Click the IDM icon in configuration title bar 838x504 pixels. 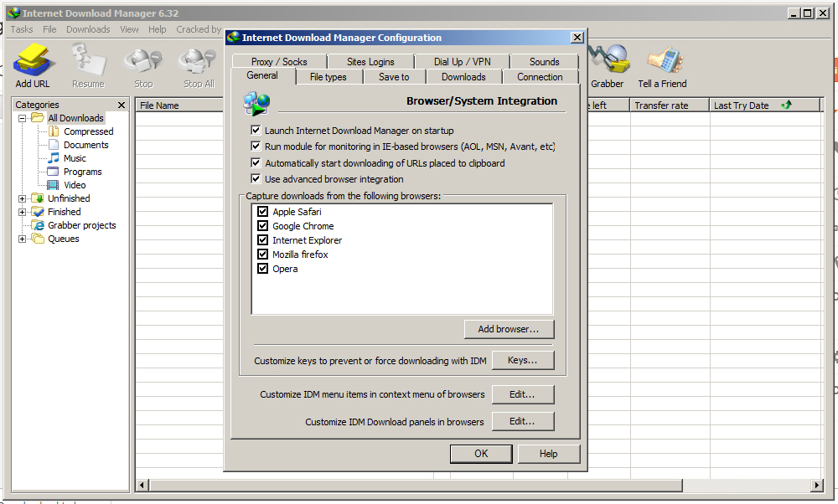pyautogui.click(x=233, y=38)
